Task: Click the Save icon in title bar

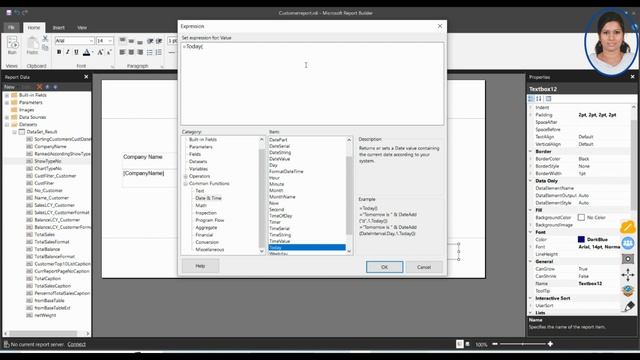Action: point(9,13)
